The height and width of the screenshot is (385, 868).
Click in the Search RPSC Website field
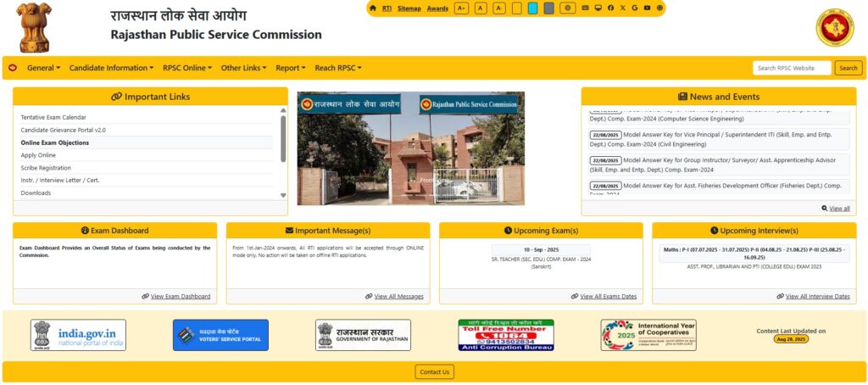[792, 68]
